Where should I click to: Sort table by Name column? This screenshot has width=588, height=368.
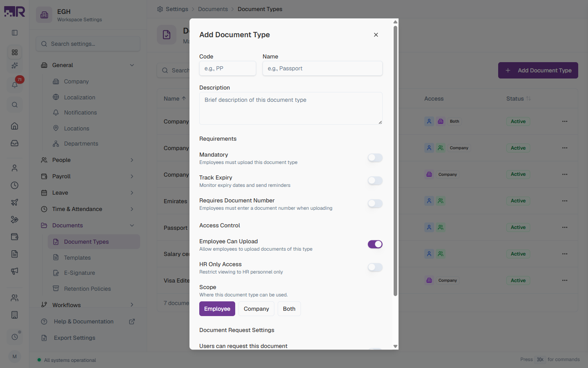click(175, 99)
